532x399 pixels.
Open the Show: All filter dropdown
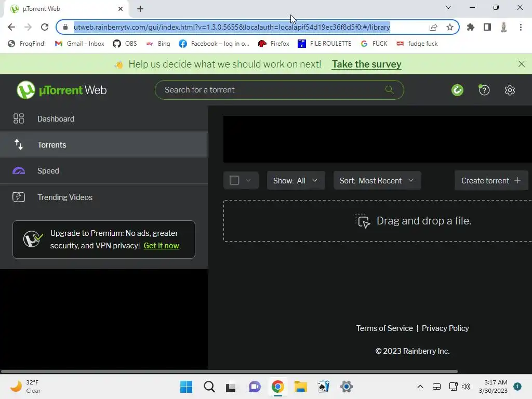296,180
